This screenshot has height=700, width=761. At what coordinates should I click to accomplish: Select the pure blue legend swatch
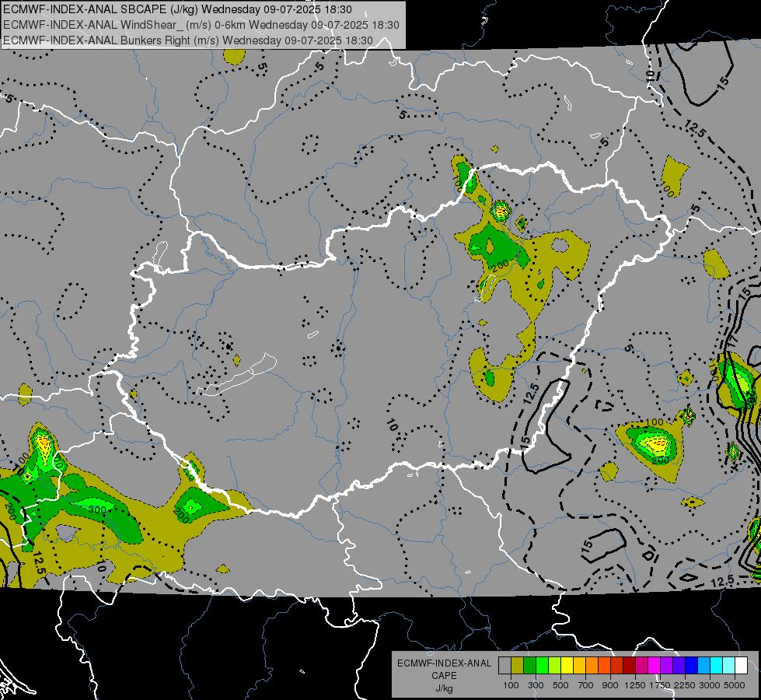pyautogui.click(x=692, y=665)
